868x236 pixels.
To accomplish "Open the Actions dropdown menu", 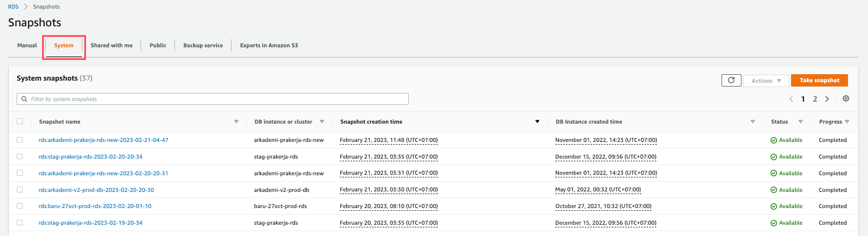I will pos(766,81).
